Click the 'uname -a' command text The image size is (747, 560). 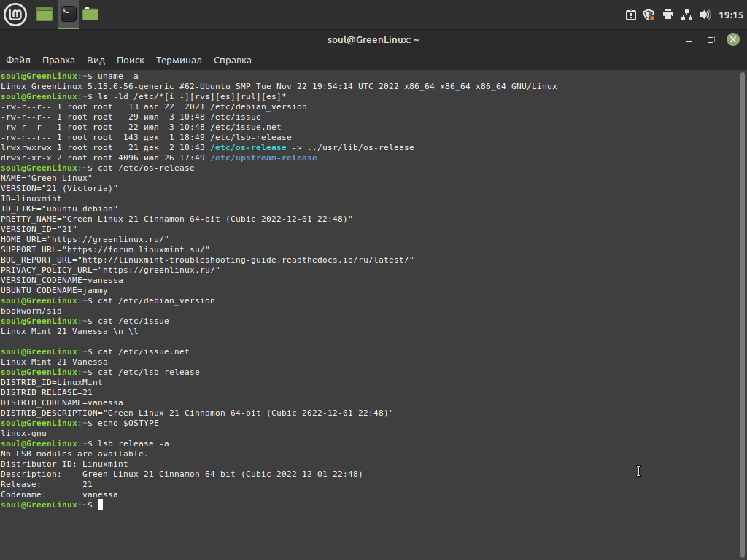(x=118, y=76)
